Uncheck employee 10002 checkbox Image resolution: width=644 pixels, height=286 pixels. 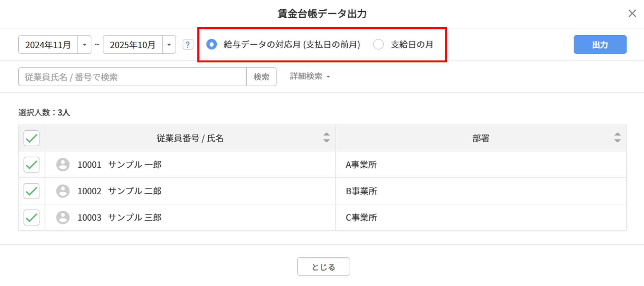pos(32,191)
